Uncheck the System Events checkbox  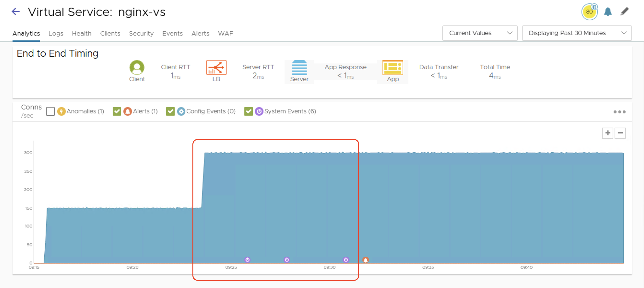pos(248,111)
